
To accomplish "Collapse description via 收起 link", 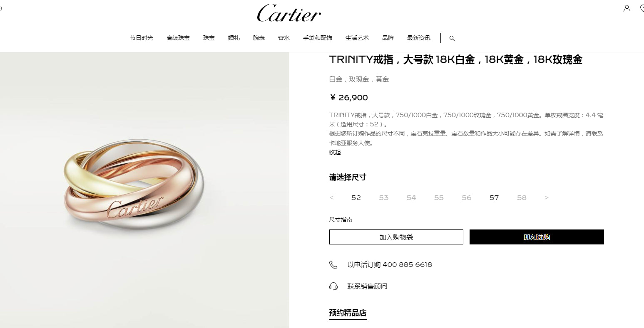I will point(335,152).
